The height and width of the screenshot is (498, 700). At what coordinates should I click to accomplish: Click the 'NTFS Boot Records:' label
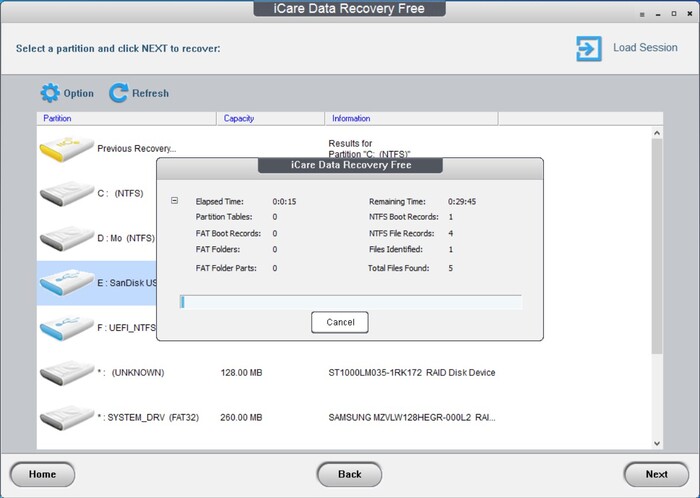(404, 217)
